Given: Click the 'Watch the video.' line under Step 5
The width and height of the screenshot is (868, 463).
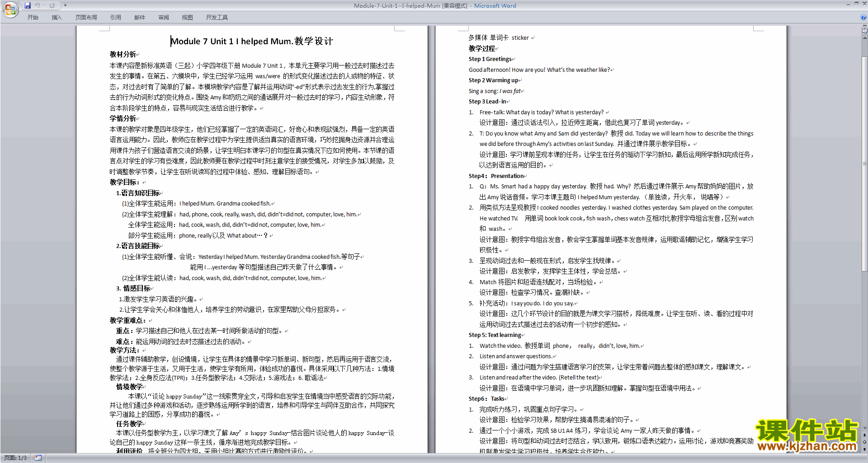Looking at the screenshot, I should click(x=560, y=346).
